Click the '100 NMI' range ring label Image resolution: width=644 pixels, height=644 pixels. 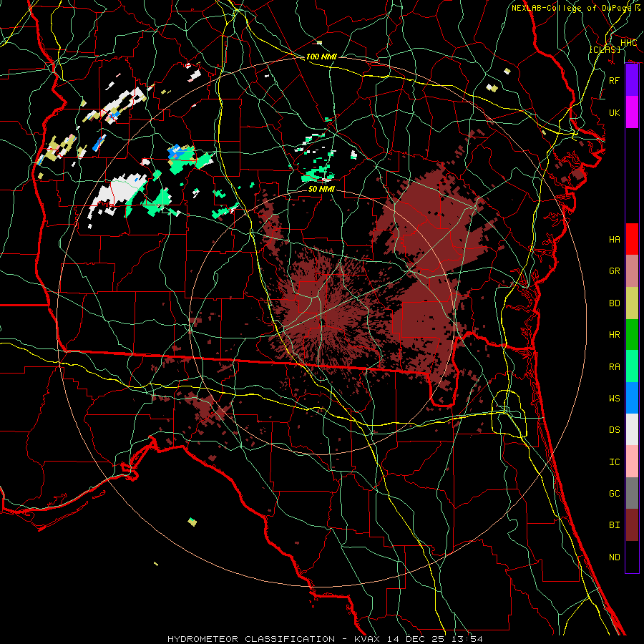tap(321, 57)
